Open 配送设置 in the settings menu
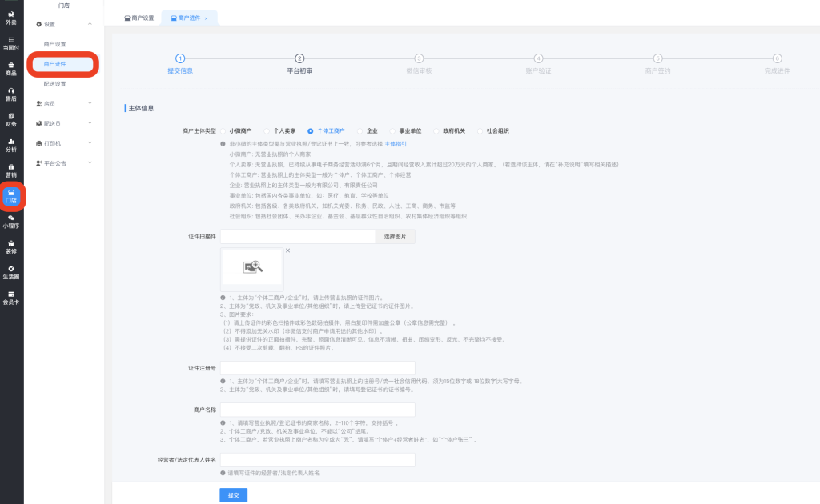820x504 pixels. pos(55,83)
